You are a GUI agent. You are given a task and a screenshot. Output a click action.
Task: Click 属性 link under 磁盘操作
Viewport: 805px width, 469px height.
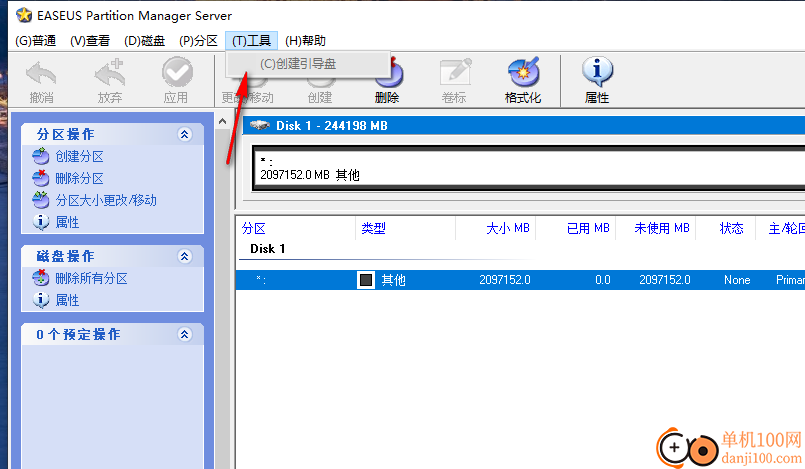67,300
